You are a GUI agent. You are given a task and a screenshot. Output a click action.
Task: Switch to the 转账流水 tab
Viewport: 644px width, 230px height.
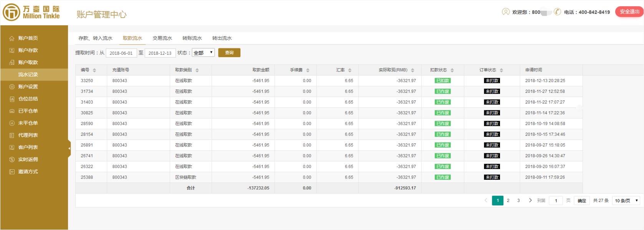point(192,38)
